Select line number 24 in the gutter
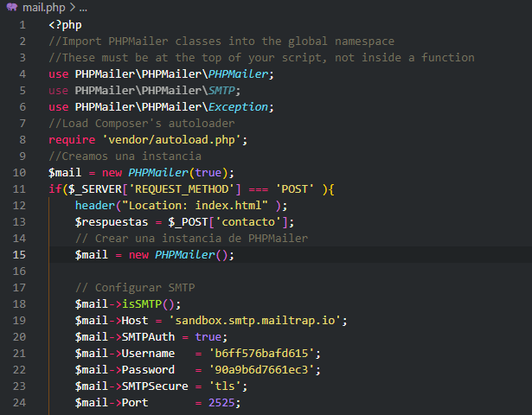Viewport: 532px width, 415px height. click(x=19, y=402)
